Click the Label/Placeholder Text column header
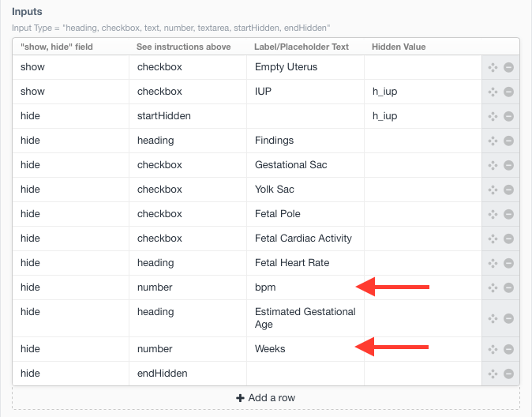 click(302, 47)
